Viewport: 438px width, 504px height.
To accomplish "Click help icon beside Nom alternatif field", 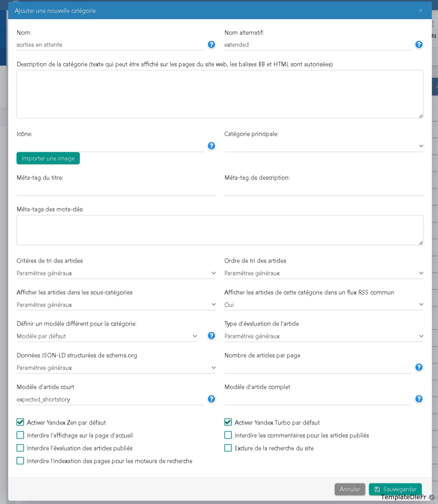I will coord(419,45).
